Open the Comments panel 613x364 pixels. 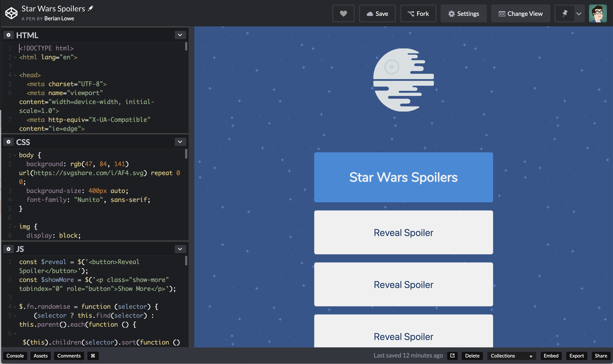tap(69, 356)
